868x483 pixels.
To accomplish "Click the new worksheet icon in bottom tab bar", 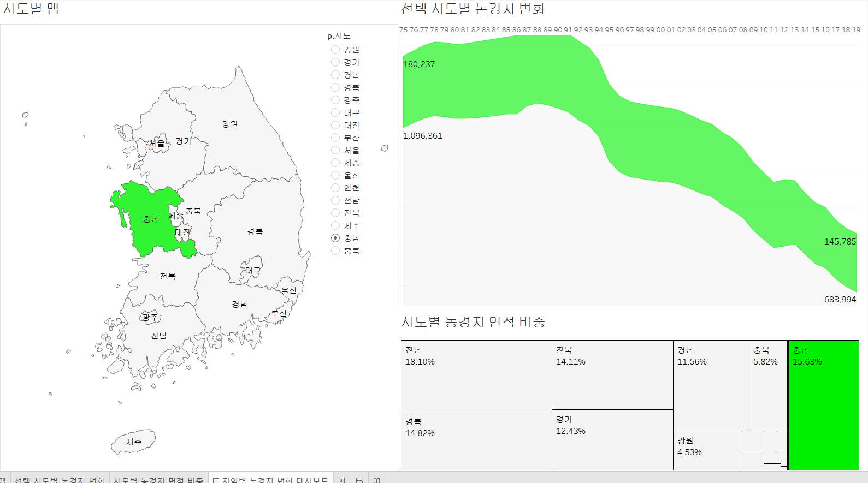I will [342, 480].
